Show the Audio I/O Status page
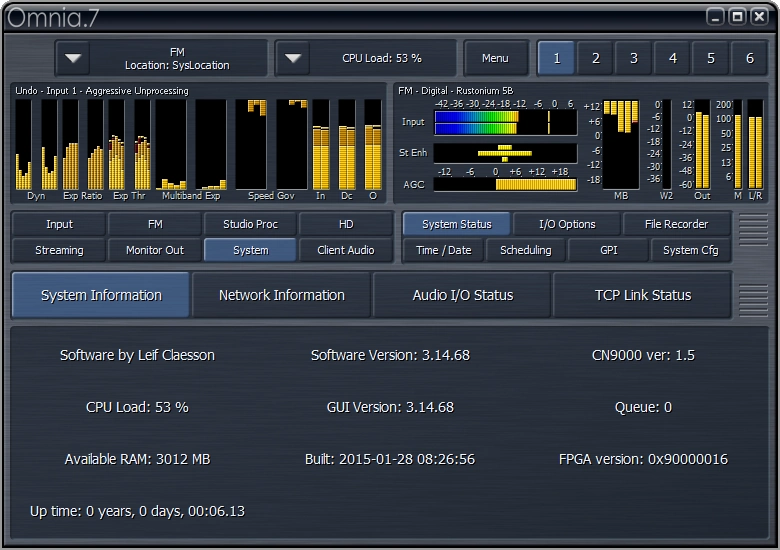The height and width of the screenshot is (550, 780). click(463, 295)
